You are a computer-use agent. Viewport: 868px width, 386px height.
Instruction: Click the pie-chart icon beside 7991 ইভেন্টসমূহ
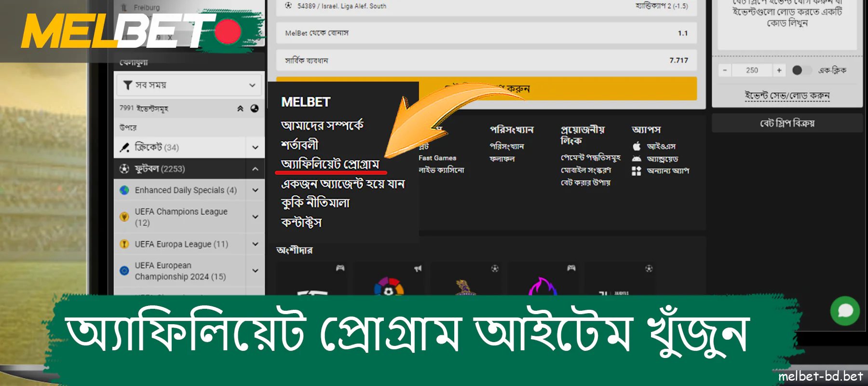point(255,109)
